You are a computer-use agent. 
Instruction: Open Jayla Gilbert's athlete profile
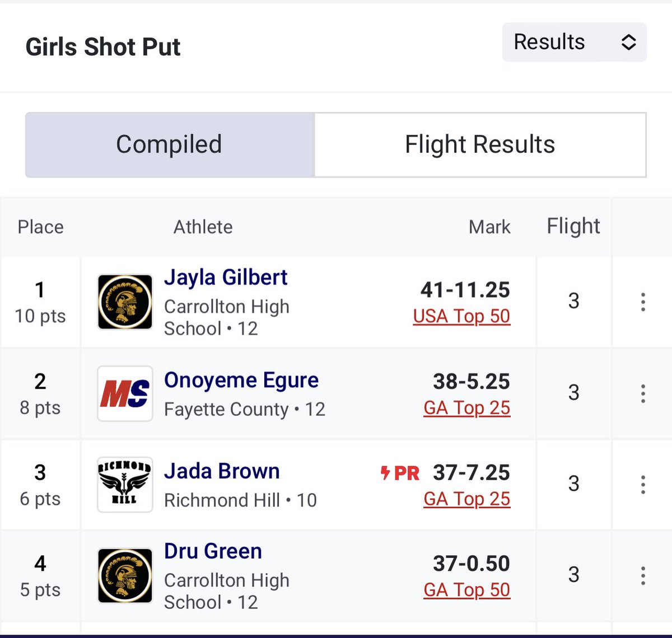tap(226, 278)
